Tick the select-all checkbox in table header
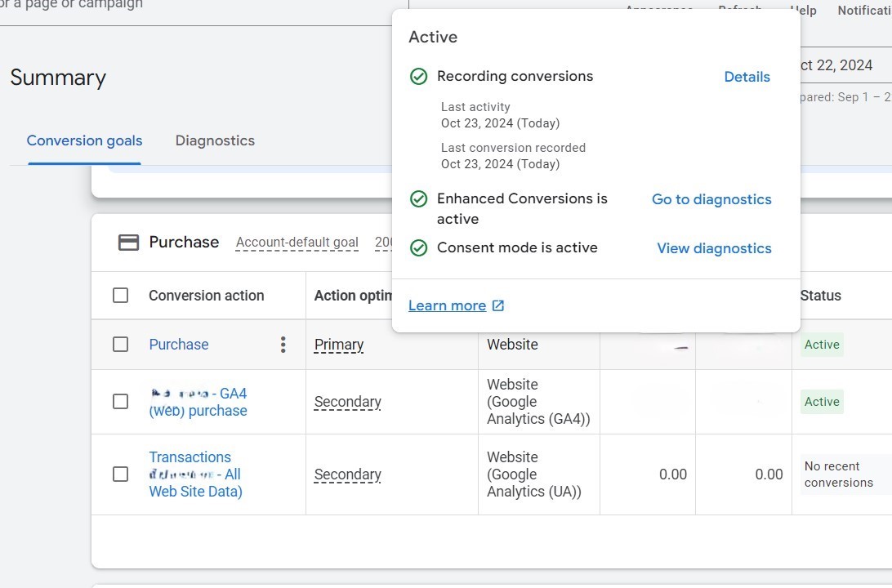892x588 pixels. [120, 296]
